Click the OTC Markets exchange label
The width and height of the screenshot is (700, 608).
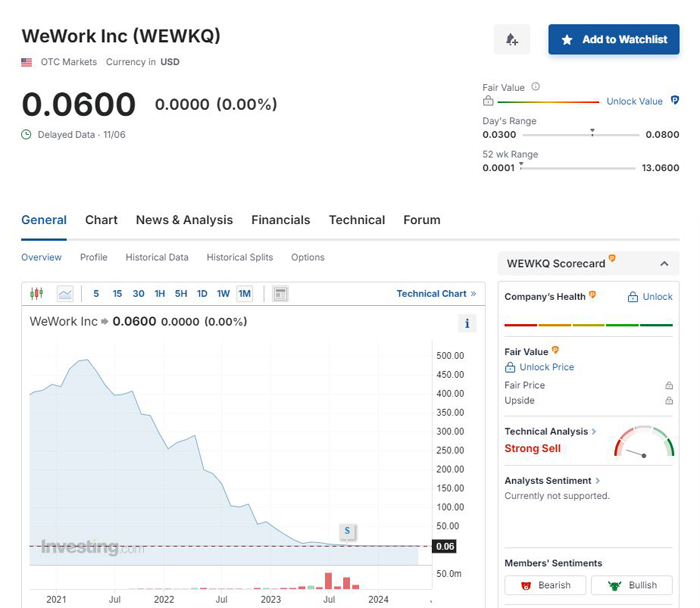tap(69, 62)
